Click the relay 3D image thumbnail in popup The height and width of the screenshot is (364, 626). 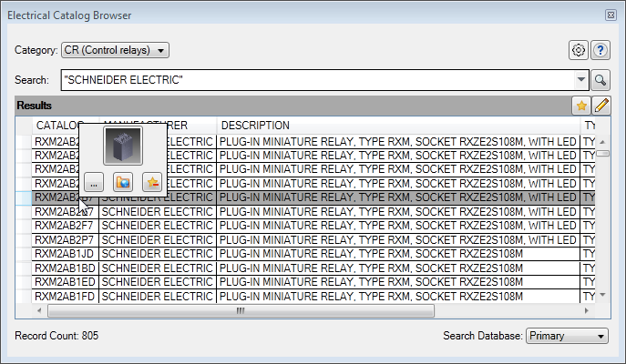click(123, 146)
